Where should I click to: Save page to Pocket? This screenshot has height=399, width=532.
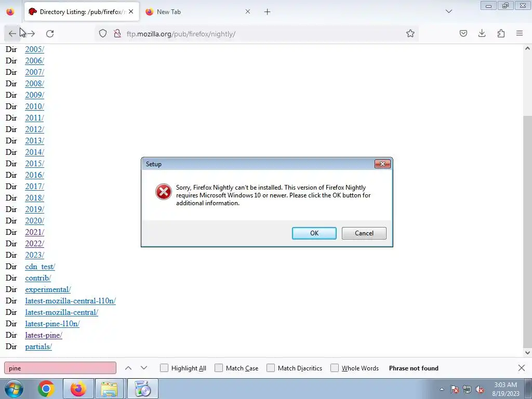463,34
